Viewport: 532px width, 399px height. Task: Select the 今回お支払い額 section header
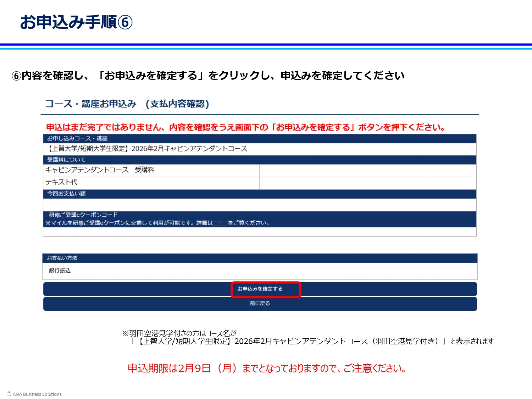coord(66,194)
